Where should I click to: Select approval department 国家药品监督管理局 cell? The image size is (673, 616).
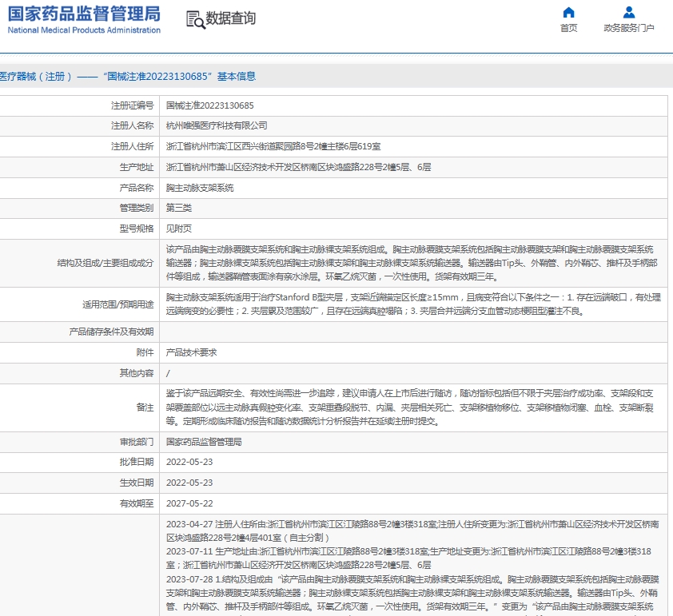[x=204, y=442]
